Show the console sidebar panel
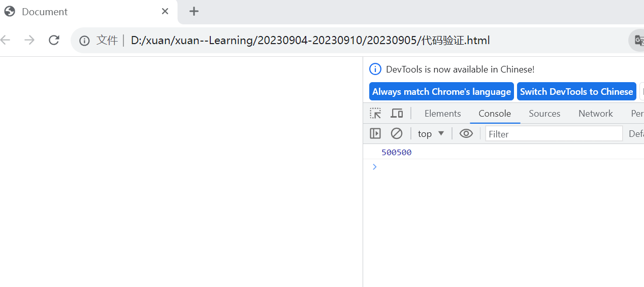 coord(375,133)
